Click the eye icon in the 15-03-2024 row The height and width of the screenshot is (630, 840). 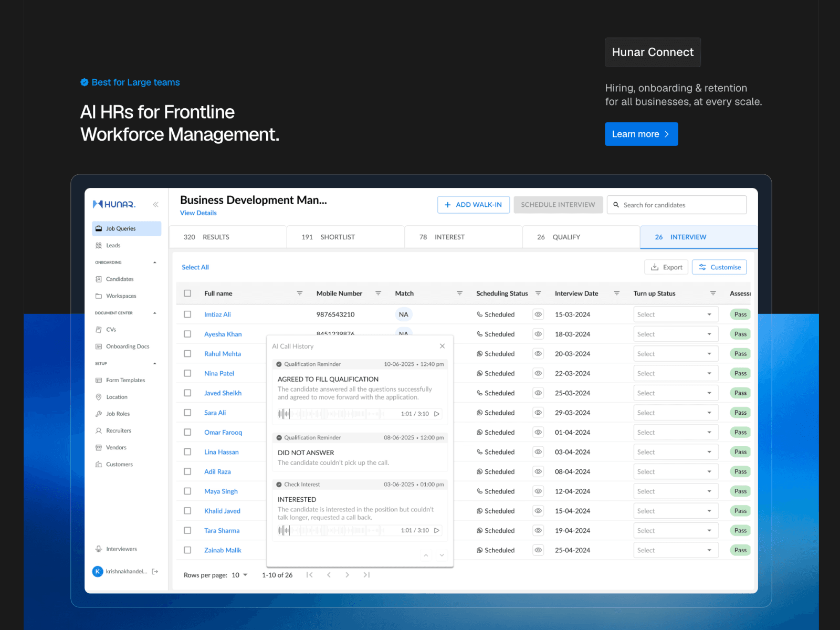(x=538, y=314)
